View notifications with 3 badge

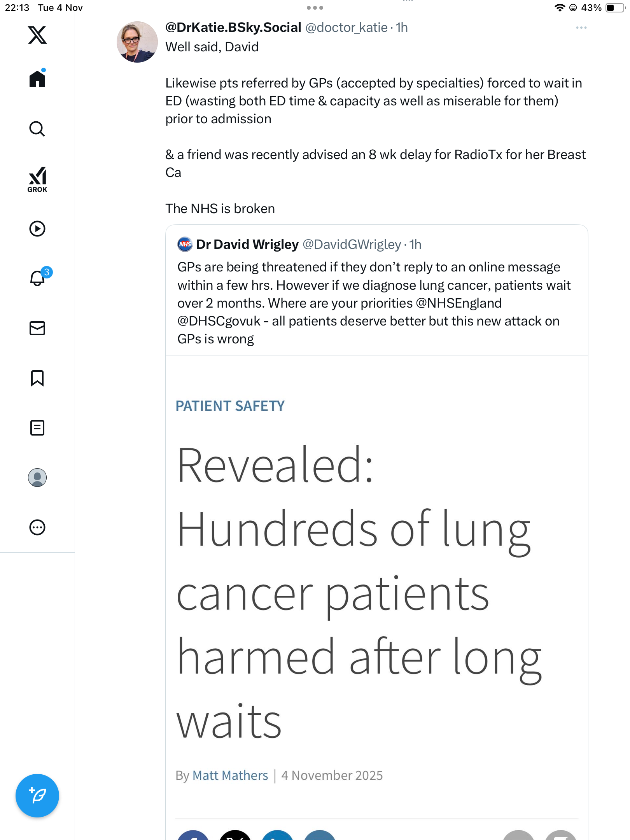(x=38, y=278)
